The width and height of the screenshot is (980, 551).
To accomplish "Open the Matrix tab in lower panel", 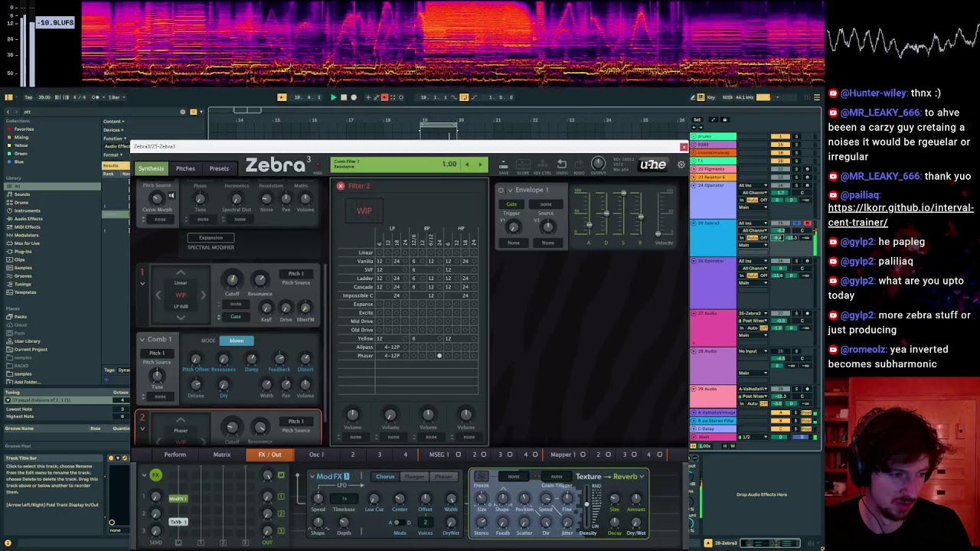I will [222, 455].
